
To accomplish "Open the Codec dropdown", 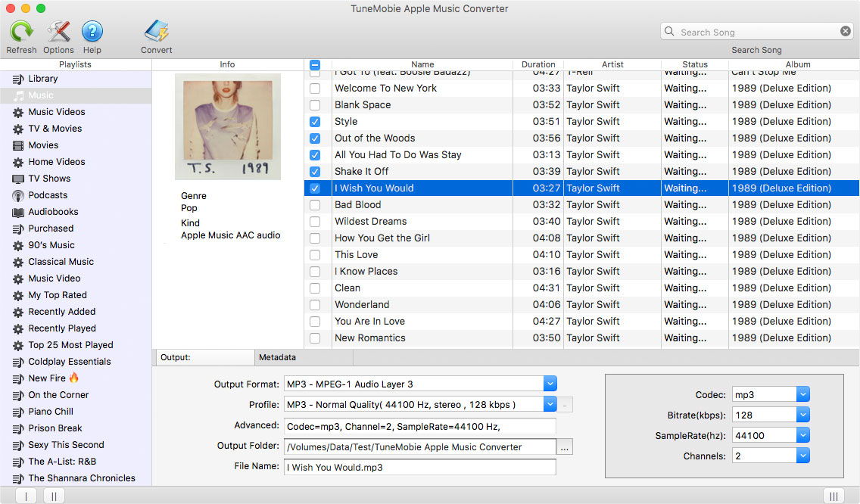I will 803,394.
